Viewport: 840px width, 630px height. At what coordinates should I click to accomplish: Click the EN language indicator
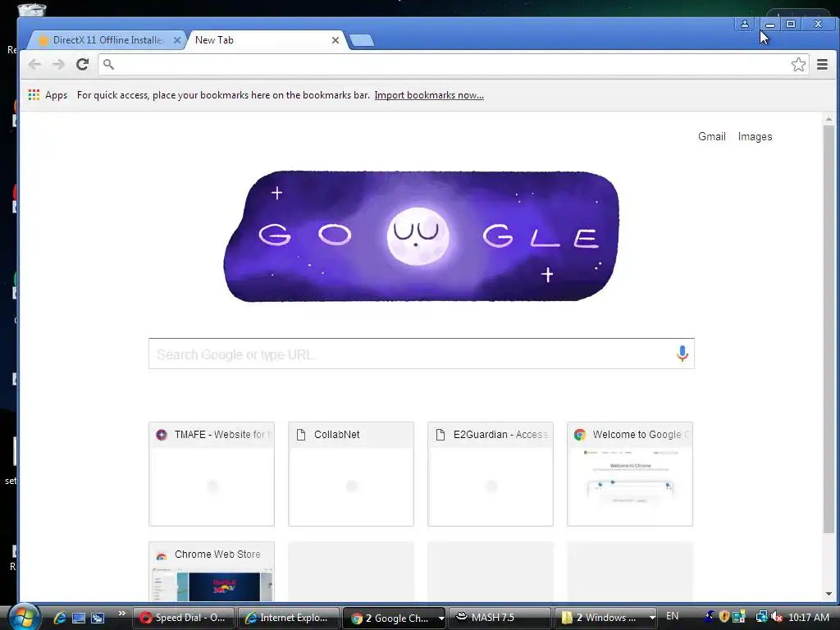point(672,616)
